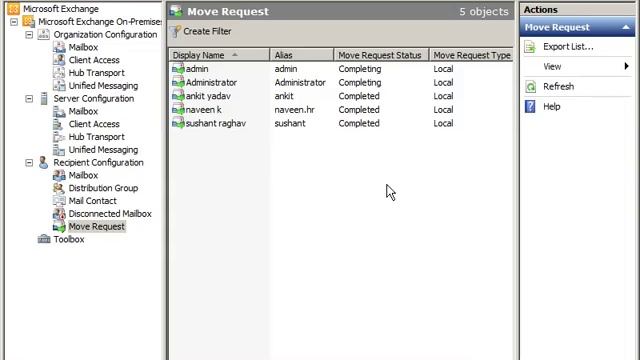
Task: Click Hub Transport icon under Server Configuration
Action: (x=59, y=137)
